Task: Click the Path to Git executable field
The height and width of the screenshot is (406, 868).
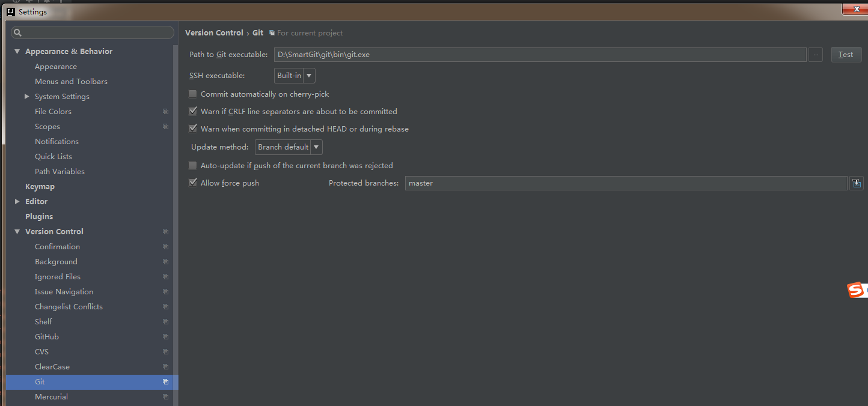Action: click(540, 55)
